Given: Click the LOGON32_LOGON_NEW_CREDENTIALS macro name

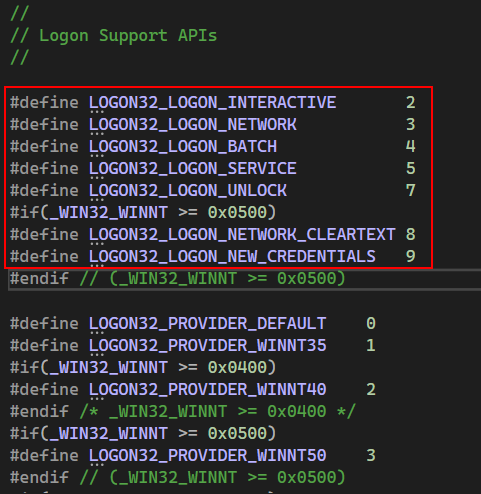Looking at the screenshot, I should point(232,256).
